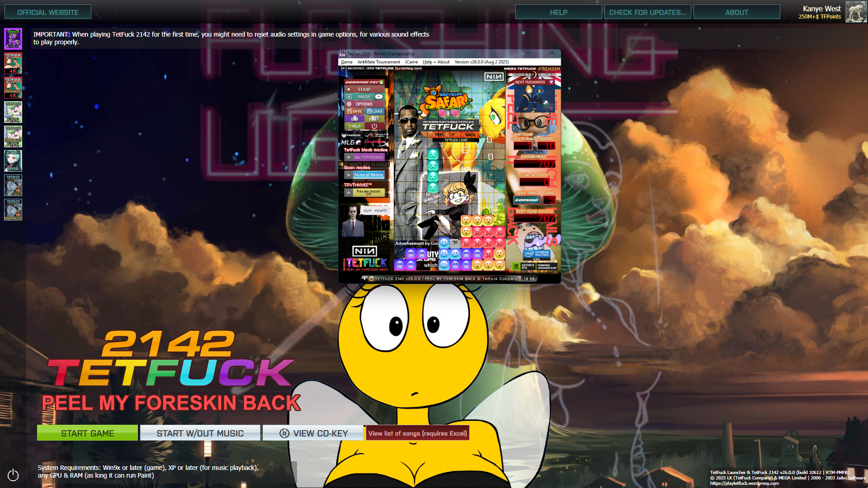Viewport: 868px width, 488px height.
Task: Select the Enhanced FIVE game icon in sidebar
Action: 13,136
